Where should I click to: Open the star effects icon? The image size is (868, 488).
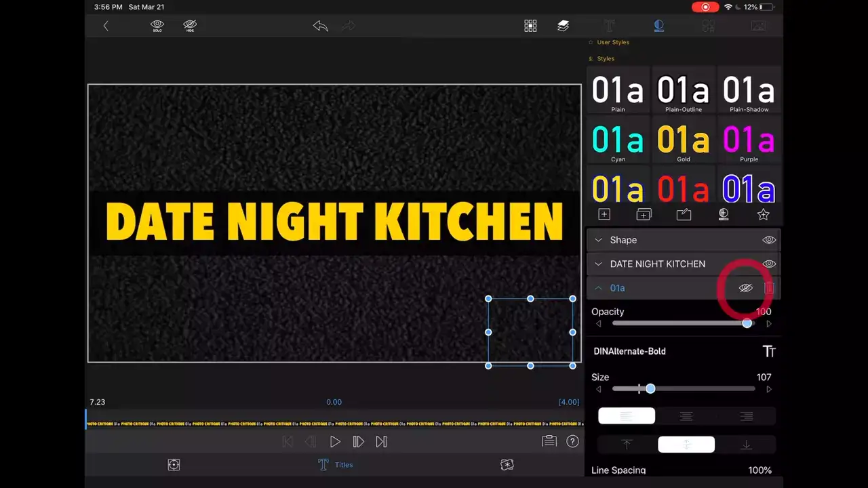click(x=507, y=465)
